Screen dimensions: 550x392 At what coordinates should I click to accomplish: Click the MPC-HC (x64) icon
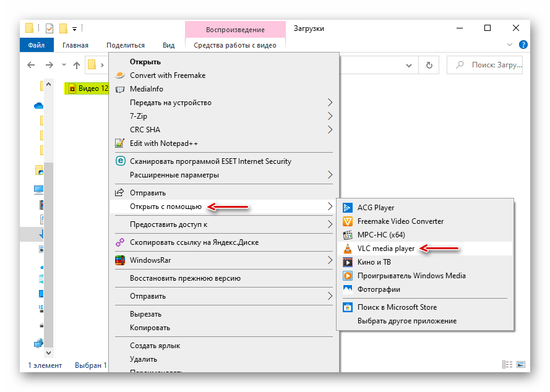click(347, 235)
